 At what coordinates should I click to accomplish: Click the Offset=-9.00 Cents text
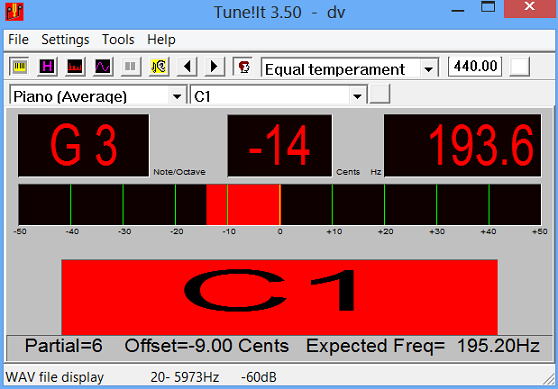click(x=207, y=346)
